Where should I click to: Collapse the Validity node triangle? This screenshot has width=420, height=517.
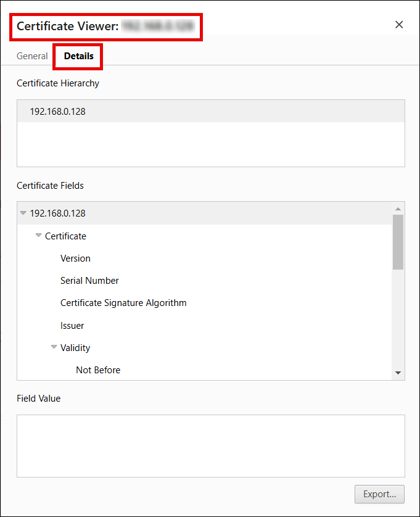[54, 347]
